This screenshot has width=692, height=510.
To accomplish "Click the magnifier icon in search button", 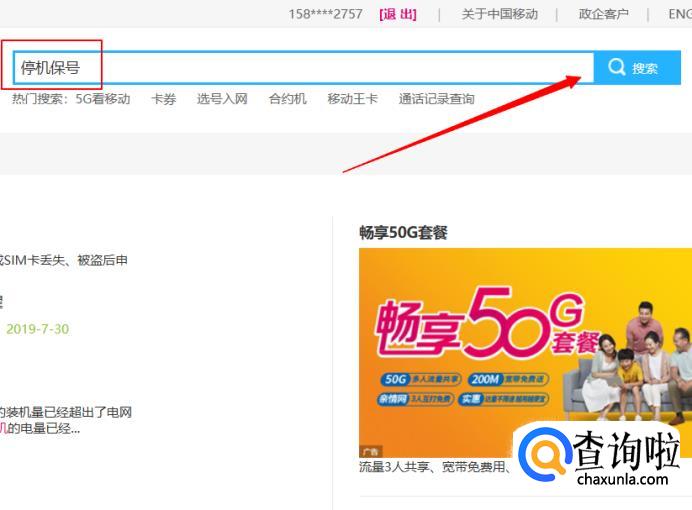I will coord(617,68).
